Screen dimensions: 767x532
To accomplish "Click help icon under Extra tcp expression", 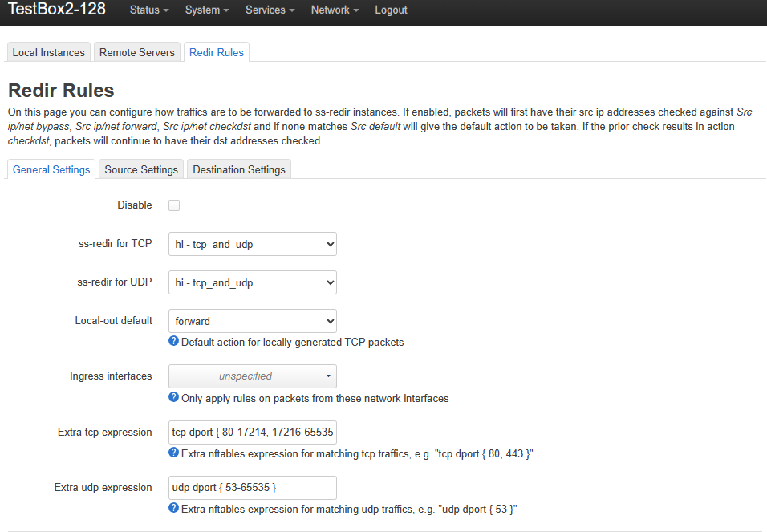I will click(x=173, y=453).
